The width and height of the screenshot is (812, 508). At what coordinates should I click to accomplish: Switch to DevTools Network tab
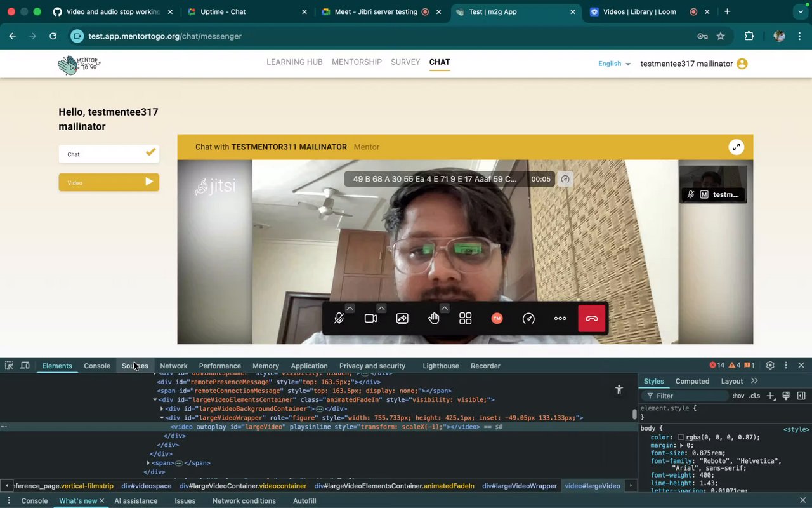pos(174,366)
